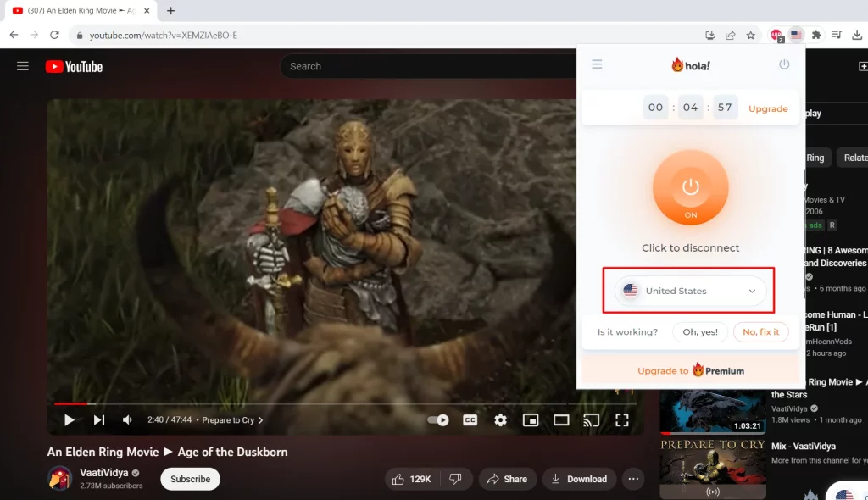Enable subtitles with the CC icon
Viewport: 868px width, 500px height.
click(470, 419)
